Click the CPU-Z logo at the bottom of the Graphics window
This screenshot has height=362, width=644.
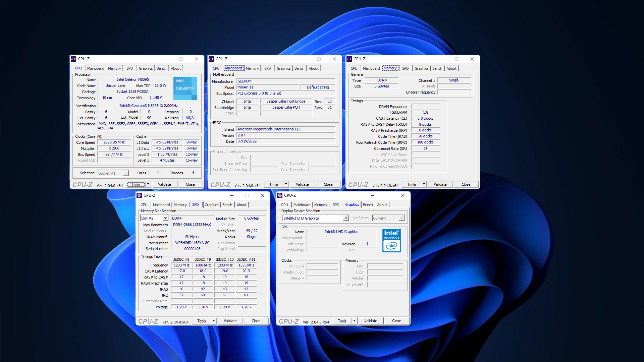click(288, 321)
